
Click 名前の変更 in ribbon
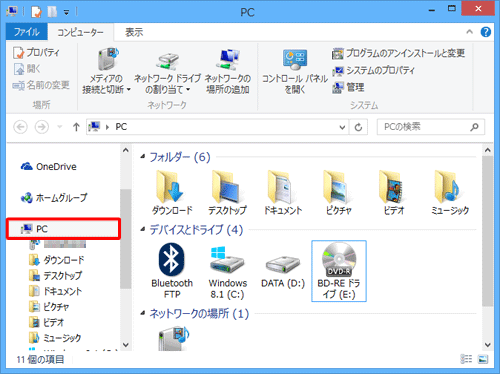pos(41,85)
